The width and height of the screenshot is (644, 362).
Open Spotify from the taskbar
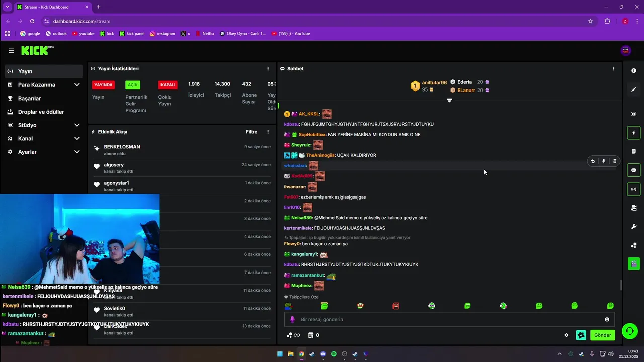(x=334, y=354)
